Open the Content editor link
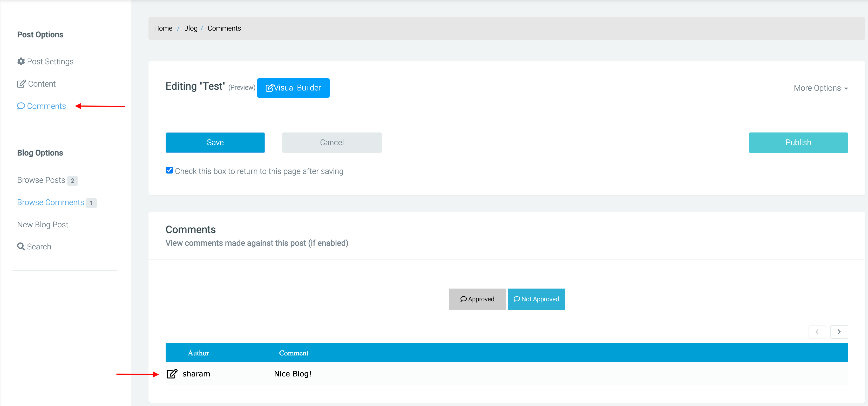 tap(36, 84)
